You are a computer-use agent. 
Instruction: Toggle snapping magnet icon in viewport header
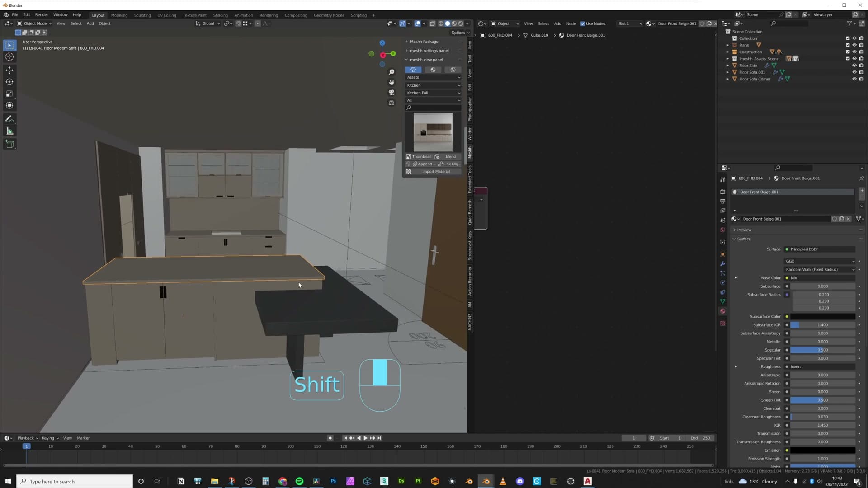(238, 24)
